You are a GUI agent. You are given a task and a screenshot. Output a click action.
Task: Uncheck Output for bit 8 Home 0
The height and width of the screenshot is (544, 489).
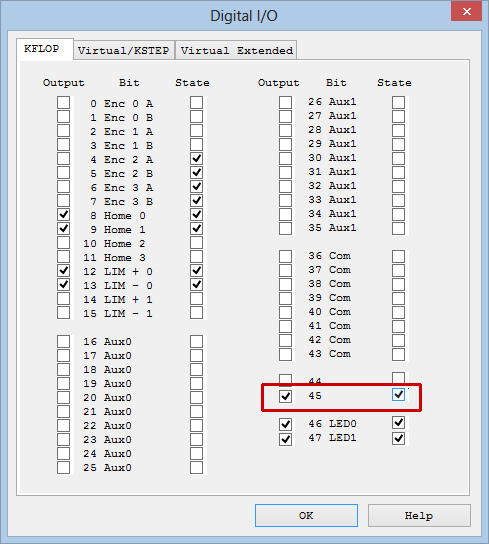point(64,215)
